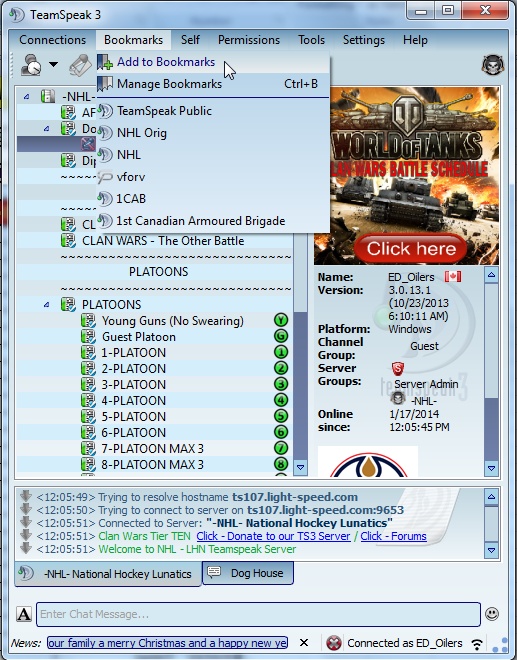Open Donate to our TS3 Server link

pyautogui.click(x=273, y=536)
